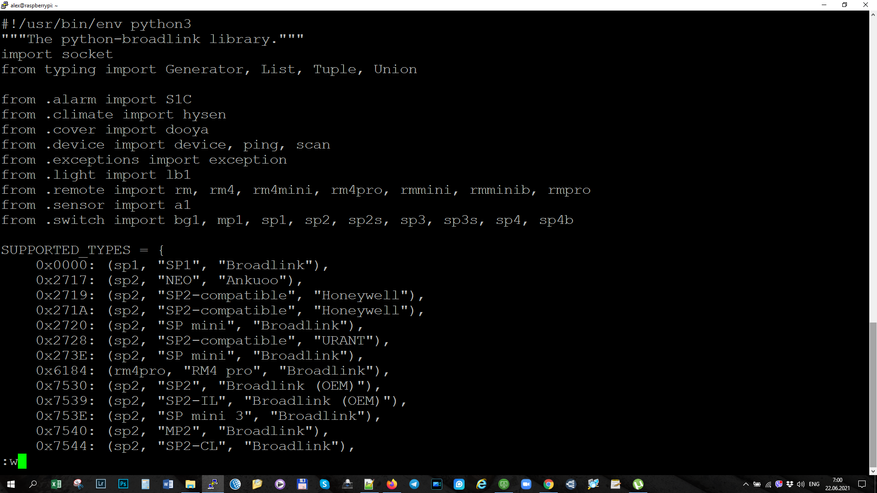877x493 pixels.
Task: Click 'Generator' in the typing import line
Action: point(204,69)
